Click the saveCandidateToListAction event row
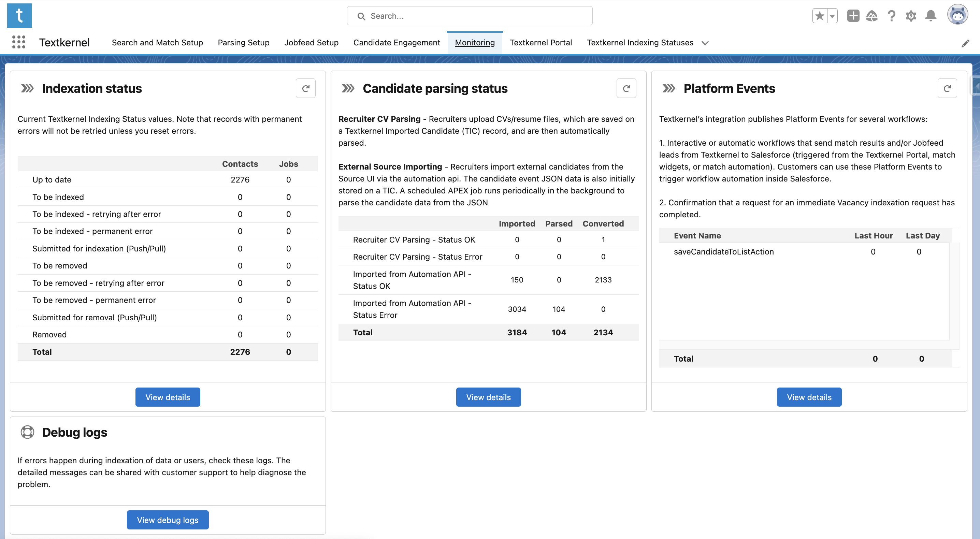The height and width of the screenshot is (539, 980). pyautogui.click(x=804, y=252)
